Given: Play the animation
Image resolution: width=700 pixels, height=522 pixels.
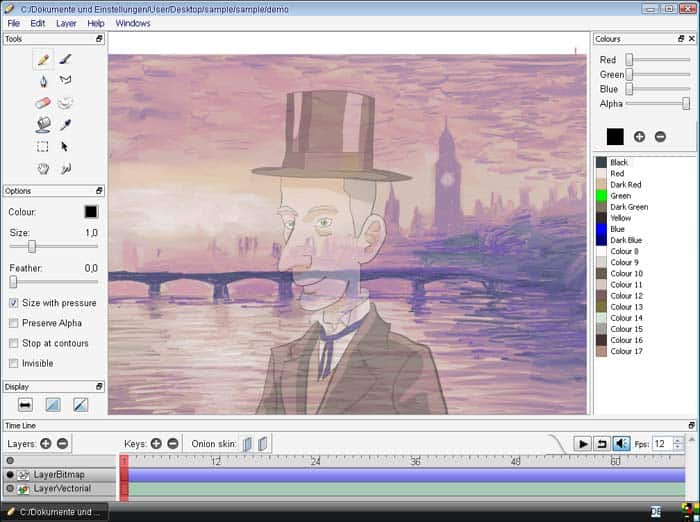Looking at the screenshot, I should (583, 444).
